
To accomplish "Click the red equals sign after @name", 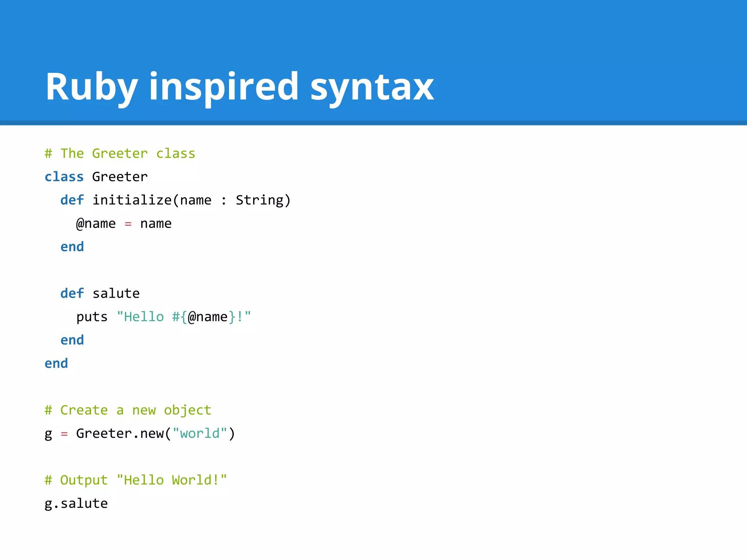I will (x=128, y=224).
